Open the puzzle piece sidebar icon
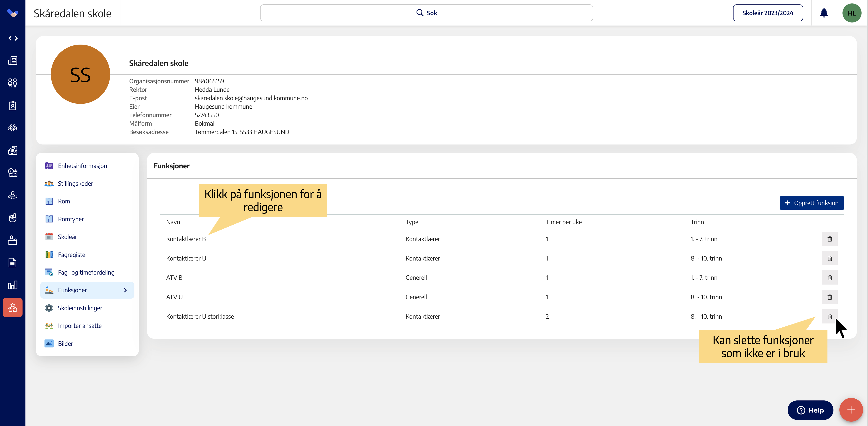 13,150
